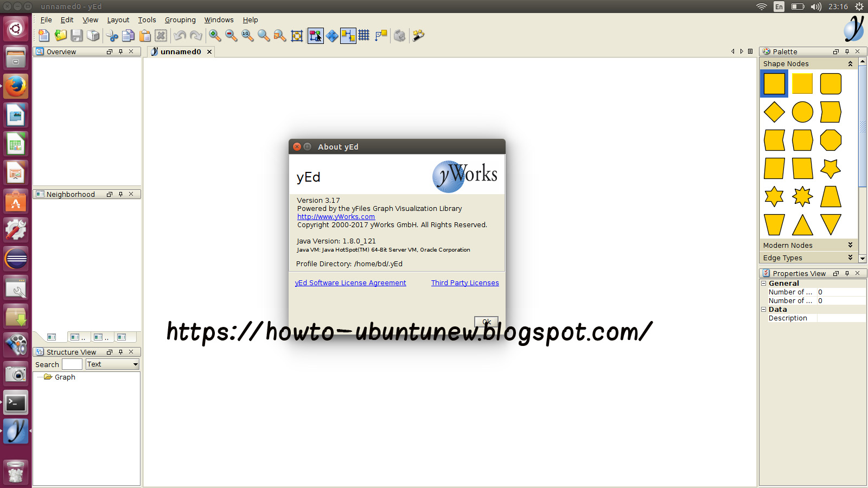Launch Firefox from the Ubuntu dock

point(16,86)
